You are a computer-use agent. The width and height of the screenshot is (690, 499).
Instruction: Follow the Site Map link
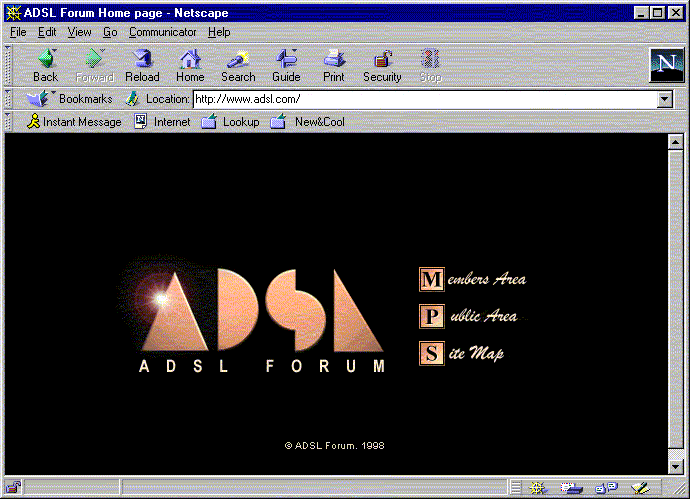pos(462,353)
